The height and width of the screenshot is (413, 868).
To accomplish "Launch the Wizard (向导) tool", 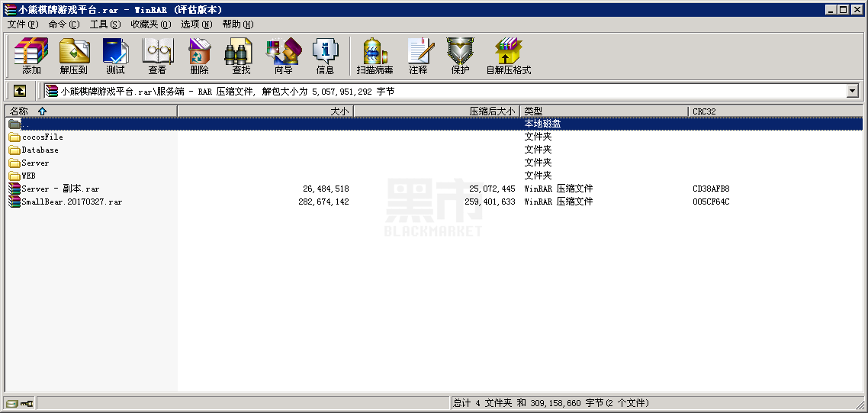I will click(x=284, y=56).
